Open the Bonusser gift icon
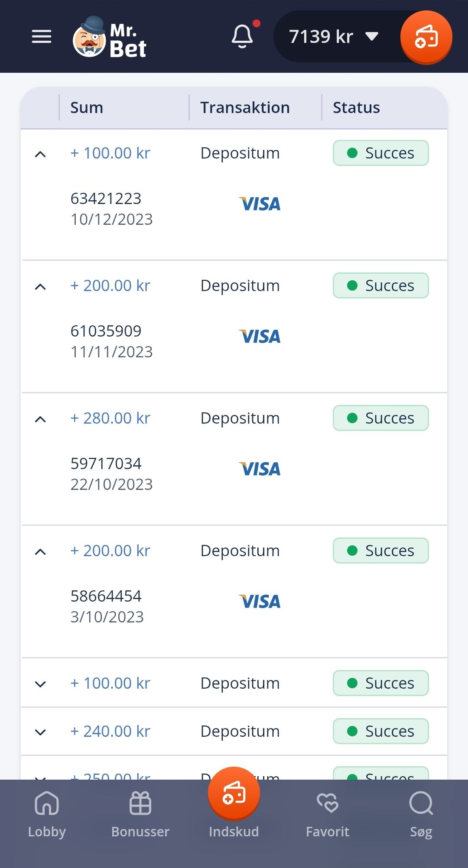 click(x=140, y=813)
